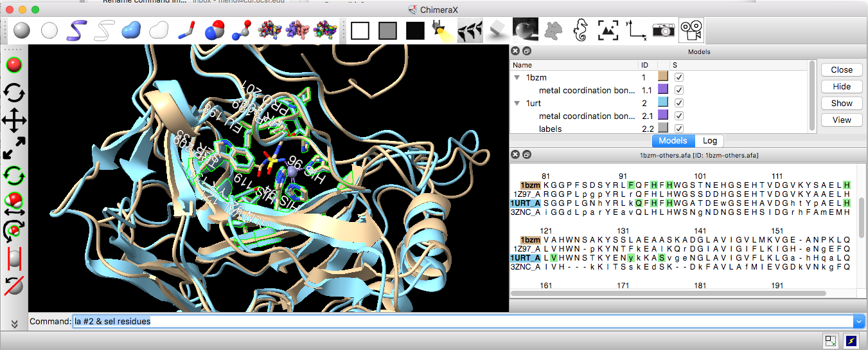Click the purple ribbon show cartoon icon
The width and height of the screenshot is (868, 350).
pyautogui.click(x=78, y=30)
